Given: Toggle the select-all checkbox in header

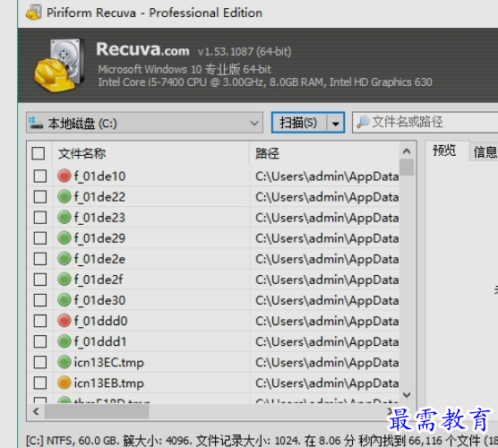Looking at the screenshot, I should 39,153.
